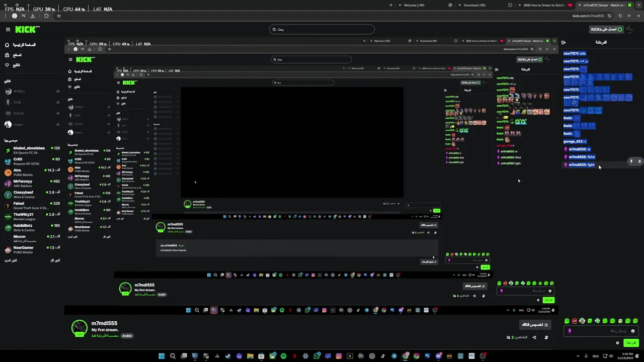The width and height of the screenshot is (644, 362).
Task: Open TikTok from the taskbar
Action: tap(383, 356)
